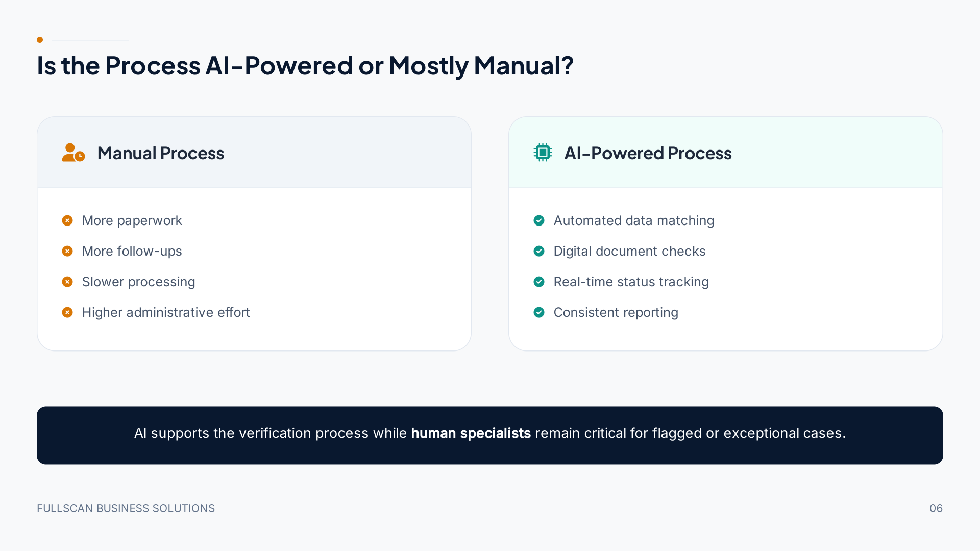Click the orange X beside More paperwork

tap(67, 220)
